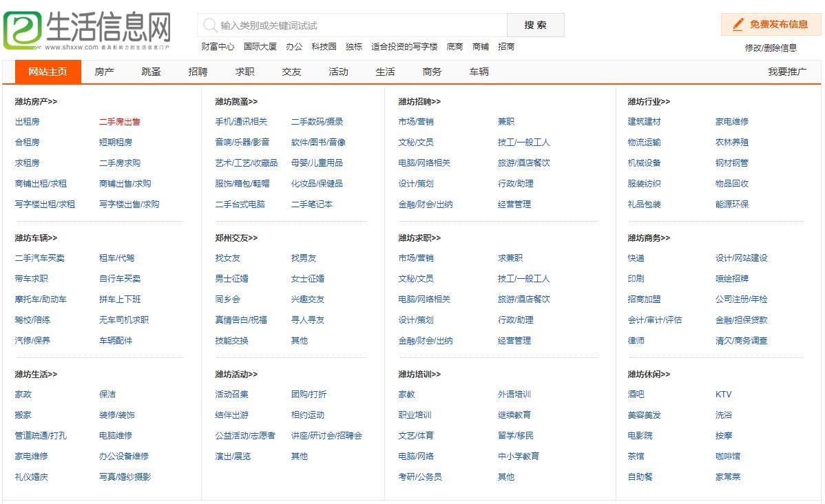The image size is (825, 504).
Task: Open the red 二手房出售 link
Action: [x=119, y=122]
